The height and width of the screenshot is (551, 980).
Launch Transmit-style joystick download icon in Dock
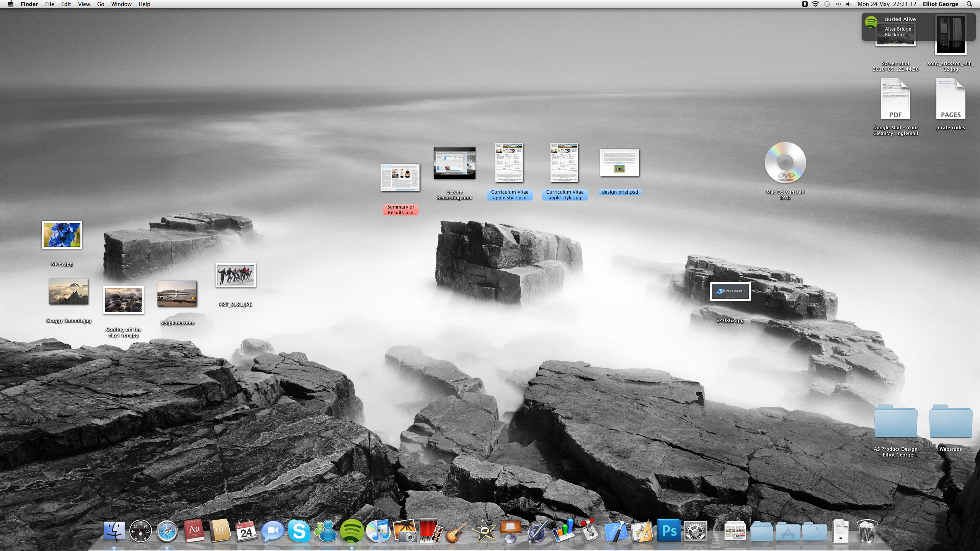[590, 531]
